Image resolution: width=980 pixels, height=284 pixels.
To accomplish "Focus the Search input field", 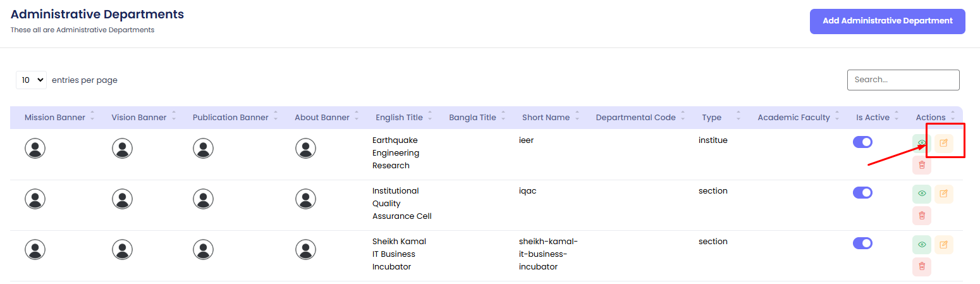I will coord(903,80).
